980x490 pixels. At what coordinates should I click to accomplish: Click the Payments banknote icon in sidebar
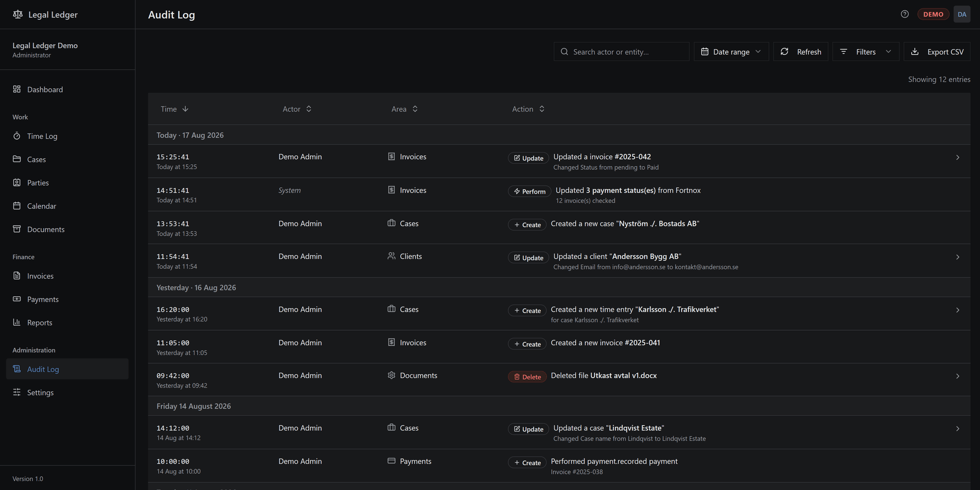[17, 299]
